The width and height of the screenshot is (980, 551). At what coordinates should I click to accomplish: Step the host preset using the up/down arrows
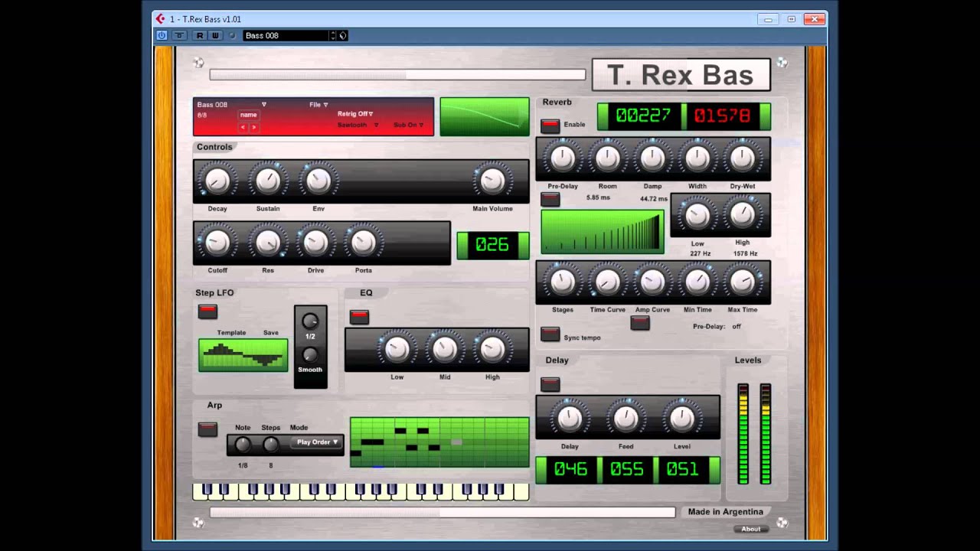tap(333, 35)
